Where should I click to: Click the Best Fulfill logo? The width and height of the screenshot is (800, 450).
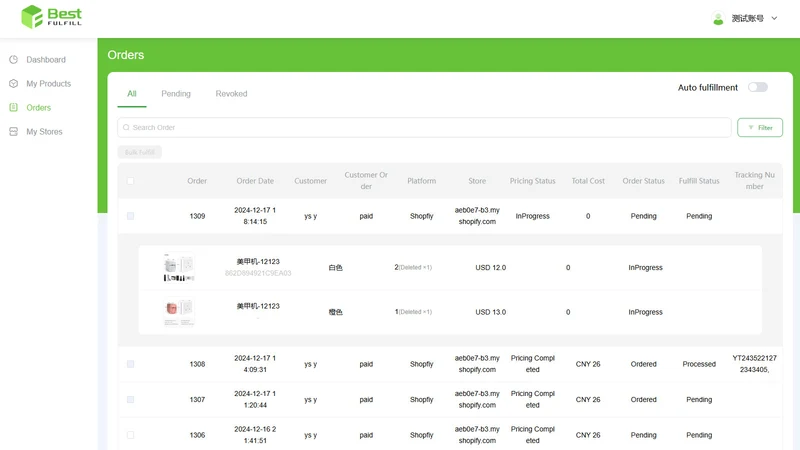click(51, 17)
